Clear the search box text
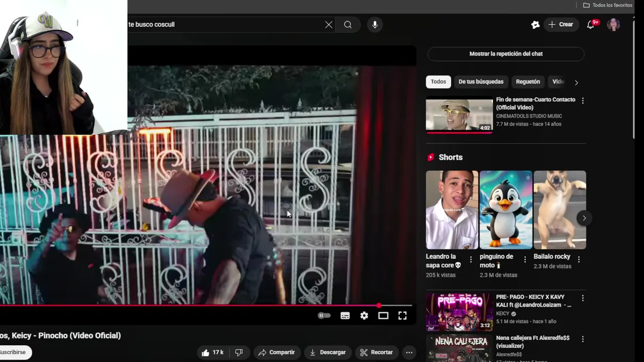This screenshot has width=644, height=362. click(x=329, y=25)
